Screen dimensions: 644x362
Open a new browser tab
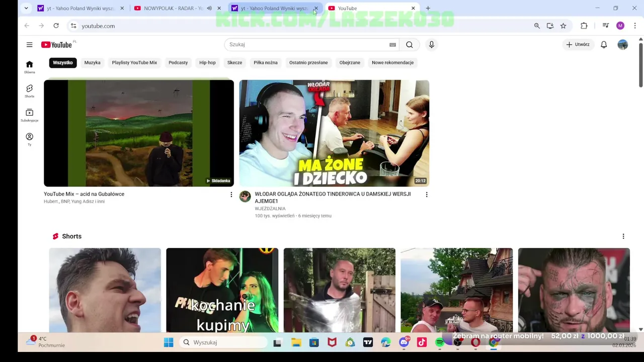(428, 8)
